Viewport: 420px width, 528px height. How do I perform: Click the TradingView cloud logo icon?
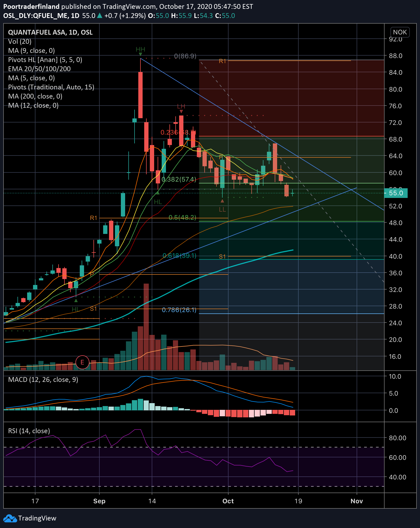click(10, 518)
